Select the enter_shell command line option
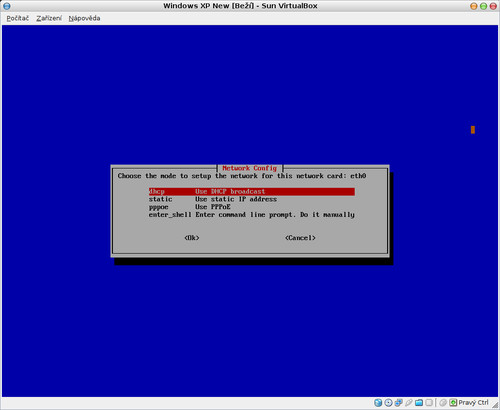The width and height of the screenshot is (500, 410). coord(252,215)
